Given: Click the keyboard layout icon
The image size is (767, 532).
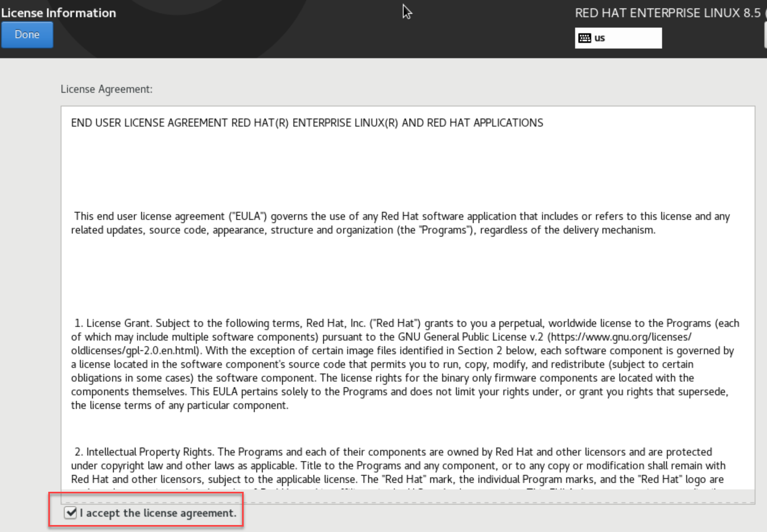Looking at the screenshot, I should pyautogui.click(x=585, y=38).
